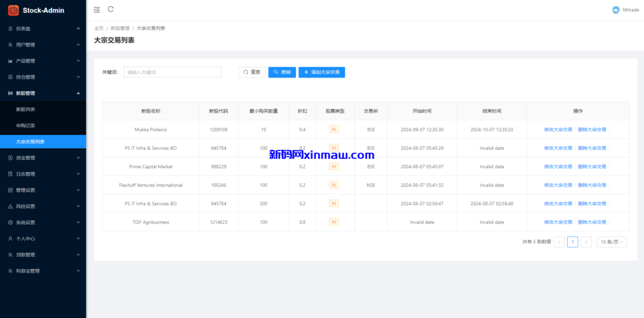Click the Stock-Admin logo icon
The image size is (644, 318).
point(13,10)
